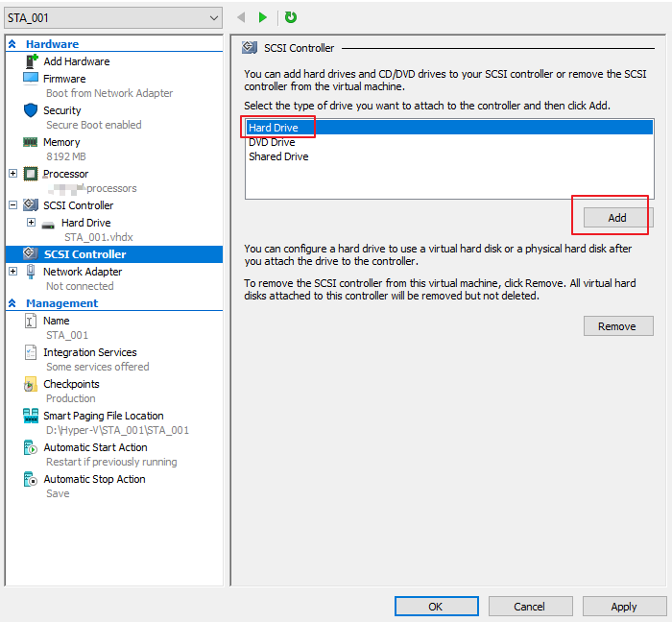Click the green Start play icon
672x622 pixels.
click(263, 17)
